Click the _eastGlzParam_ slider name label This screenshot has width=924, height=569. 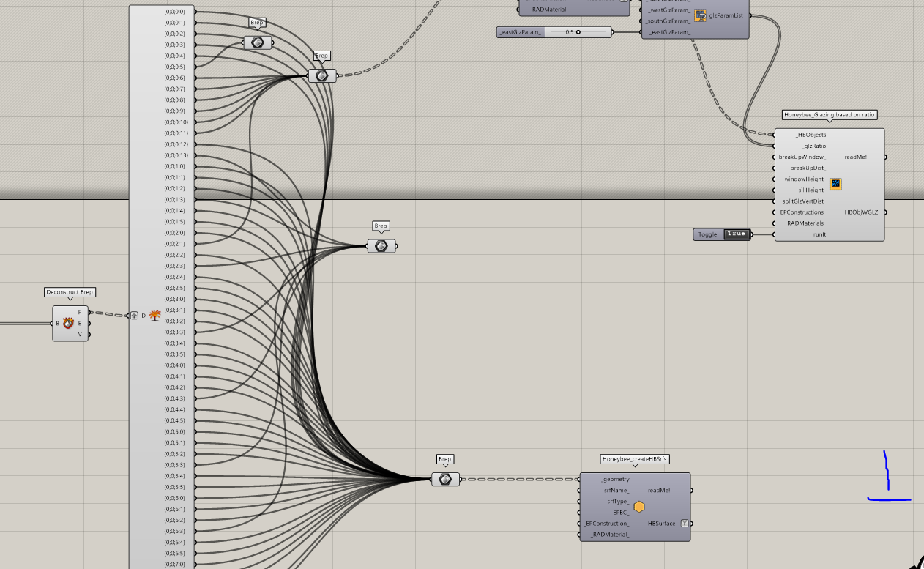coord(521,32)
